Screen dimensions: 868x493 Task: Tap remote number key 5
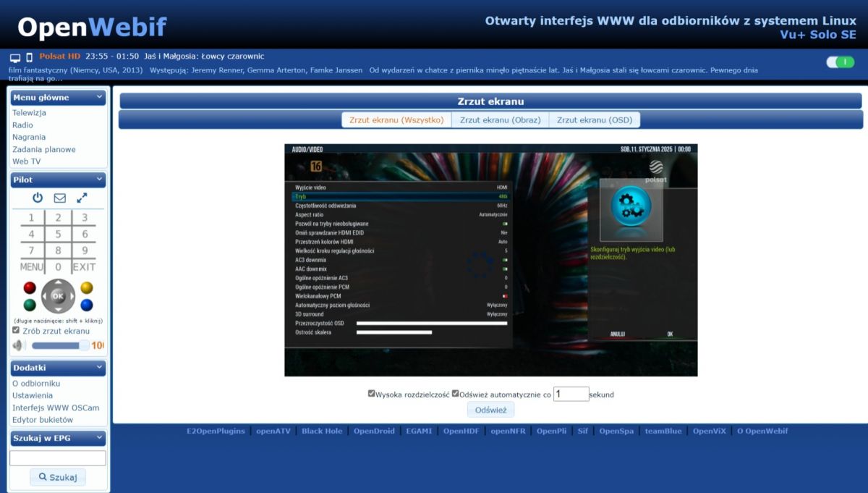click(59, 235)
